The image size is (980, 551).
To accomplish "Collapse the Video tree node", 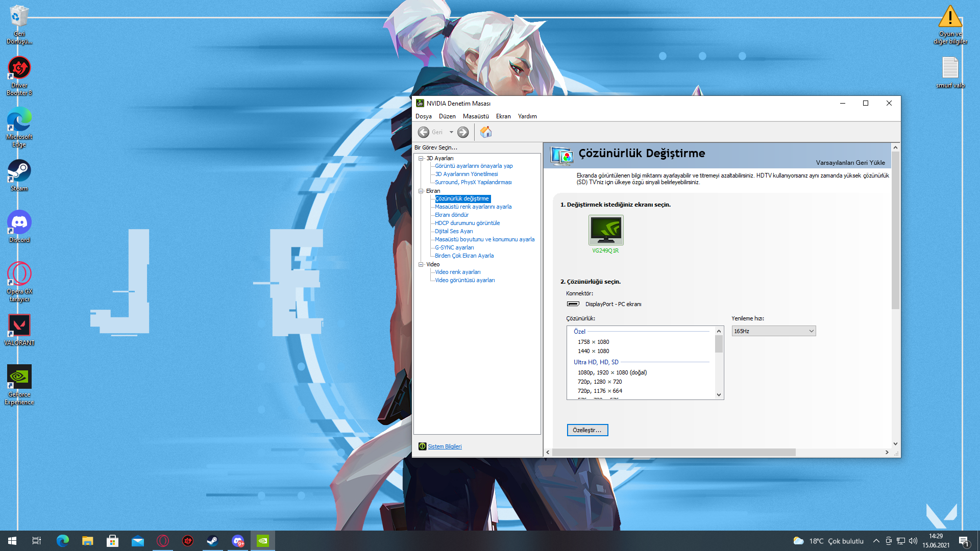I will [421, 264].
